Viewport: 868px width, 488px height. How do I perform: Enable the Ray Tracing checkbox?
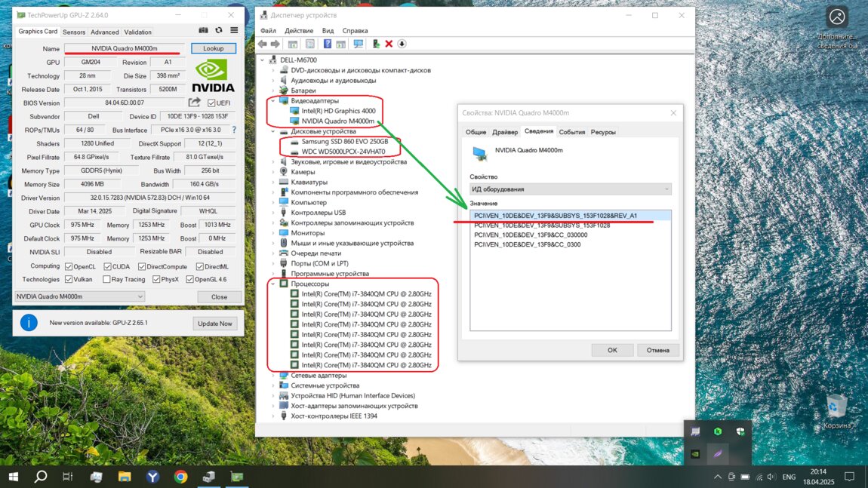[x=106, y=279]
